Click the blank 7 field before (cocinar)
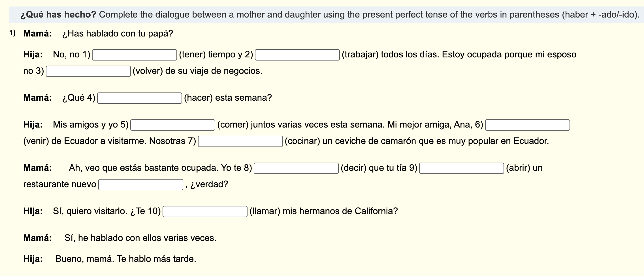The width and height of the screenshot is (644, 276). pyautogui.click(x=240, y=141)
